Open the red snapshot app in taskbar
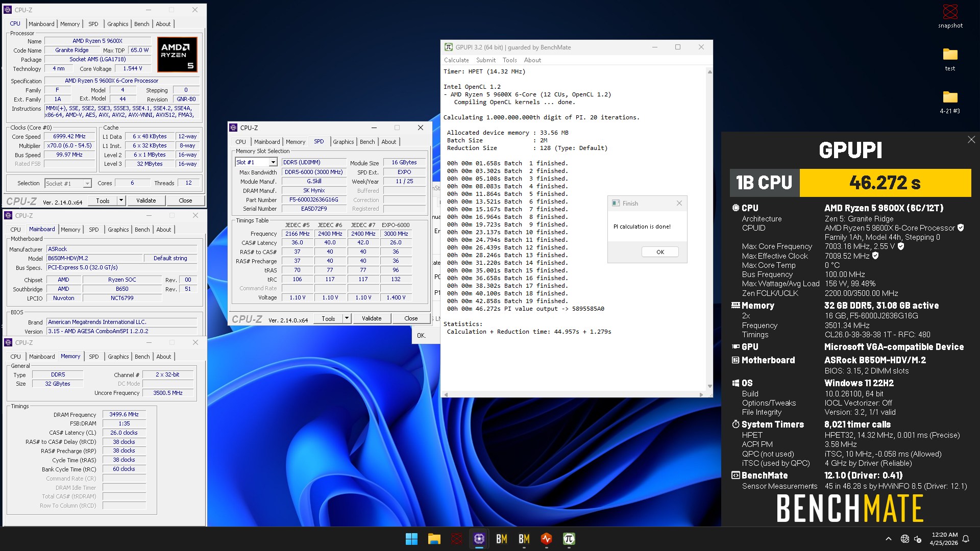This screenshot has width=980, height=551. coord(456,539)
